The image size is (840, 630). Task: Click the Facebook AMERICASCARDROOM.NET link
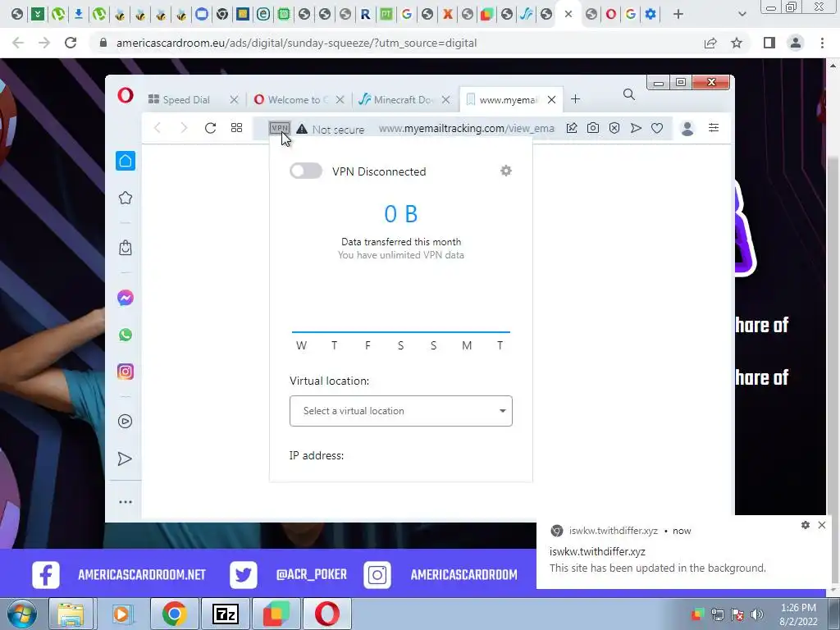click(x=119, y=575)
